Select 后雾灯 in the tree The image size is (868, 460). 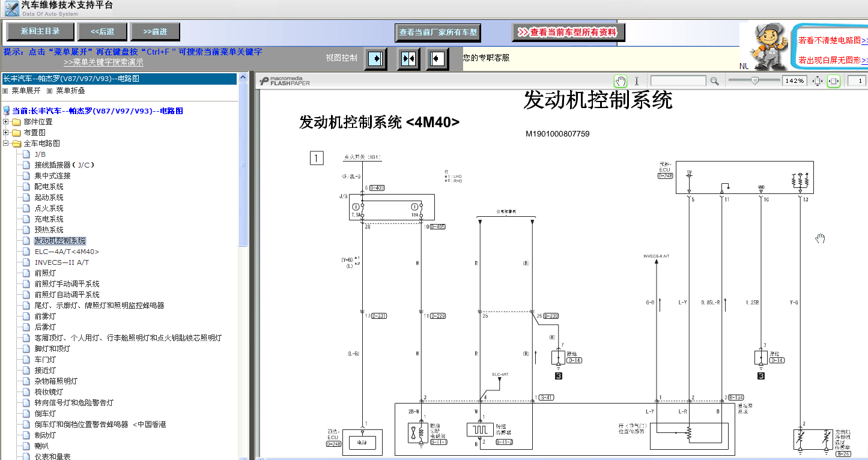(x=45, y=327)
